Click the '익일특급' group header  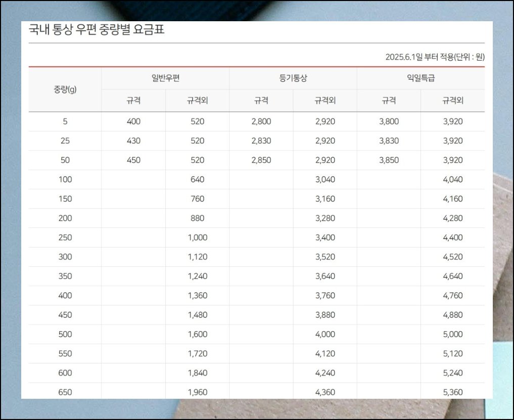pyautogui.click(x=421, y=78)
